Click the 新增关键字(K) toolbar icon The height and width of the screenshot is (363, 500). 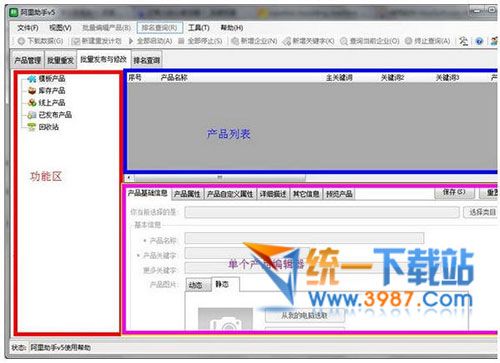pos(287,41)
